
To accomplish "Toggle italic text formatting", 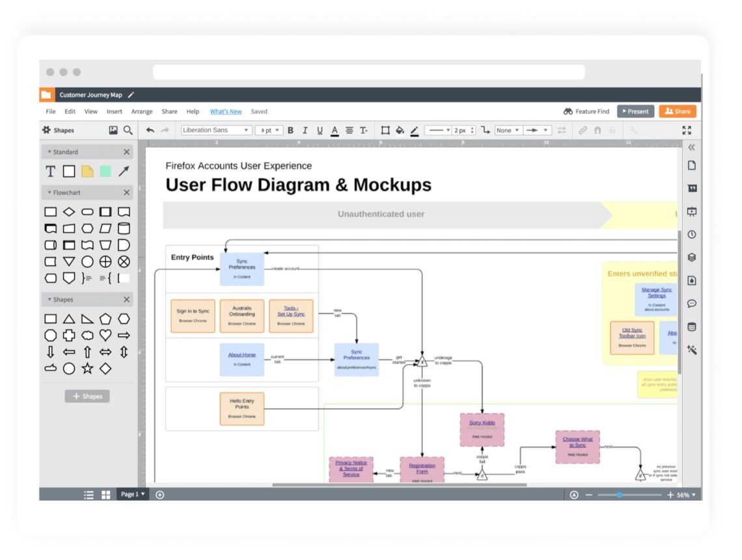I will click(x=305, y=130).
